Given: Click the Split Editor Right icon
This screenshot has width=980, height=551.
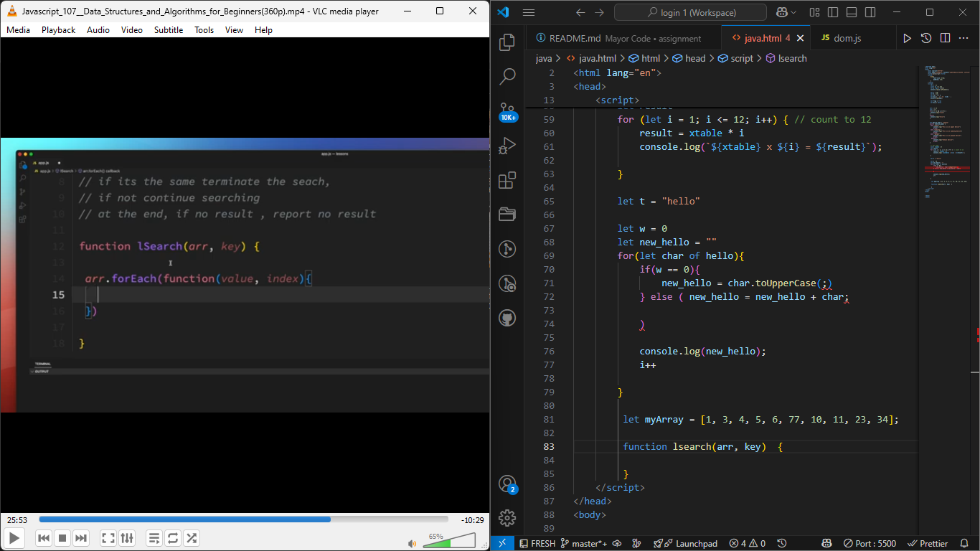Looking at the screenshot, I should (945, 38).
